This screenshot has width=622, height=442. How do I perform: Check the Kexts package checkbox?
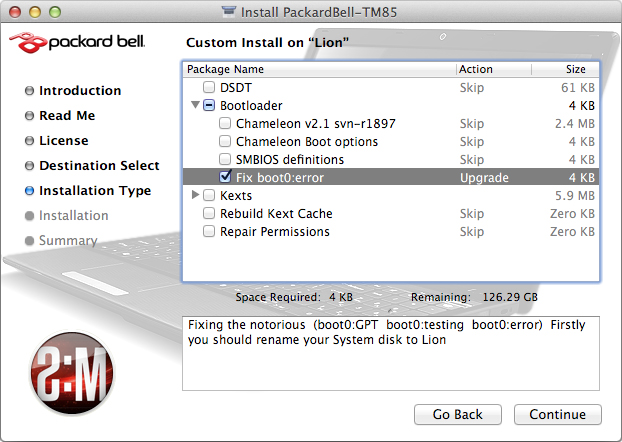[209, 195]
